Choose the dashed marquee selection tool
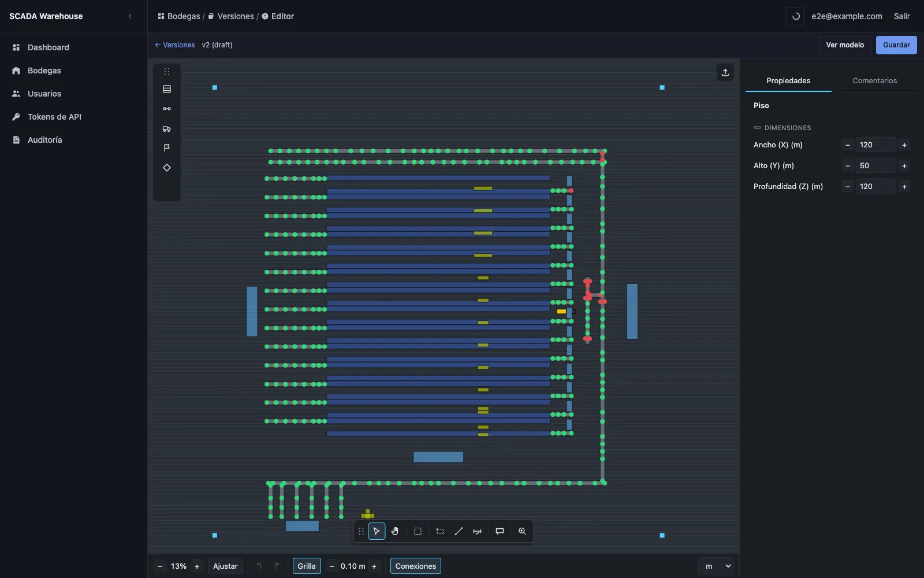Screen dimensions: 924x578 click(418, 531)
